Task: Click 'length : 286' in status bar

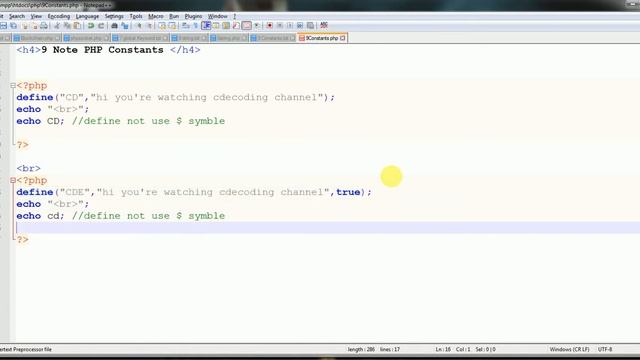Action: pos(361,349)
